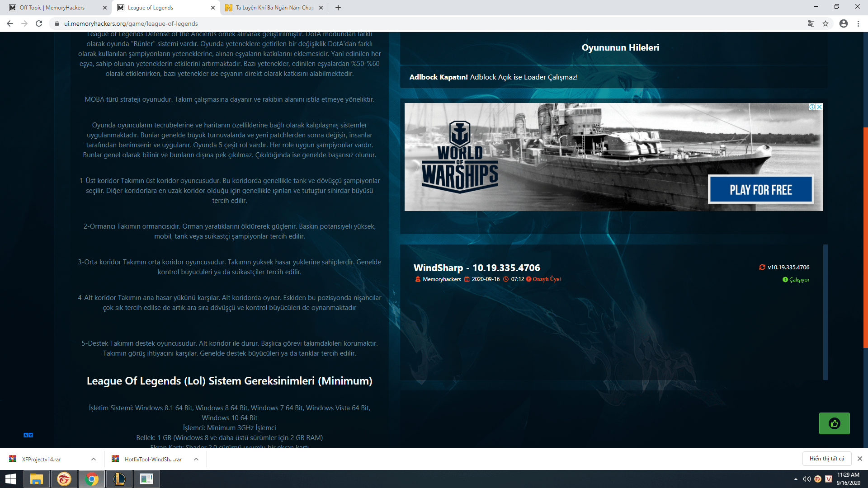Click the Sistem Gereksinimleri (Minimum) heading

[230, 381]
